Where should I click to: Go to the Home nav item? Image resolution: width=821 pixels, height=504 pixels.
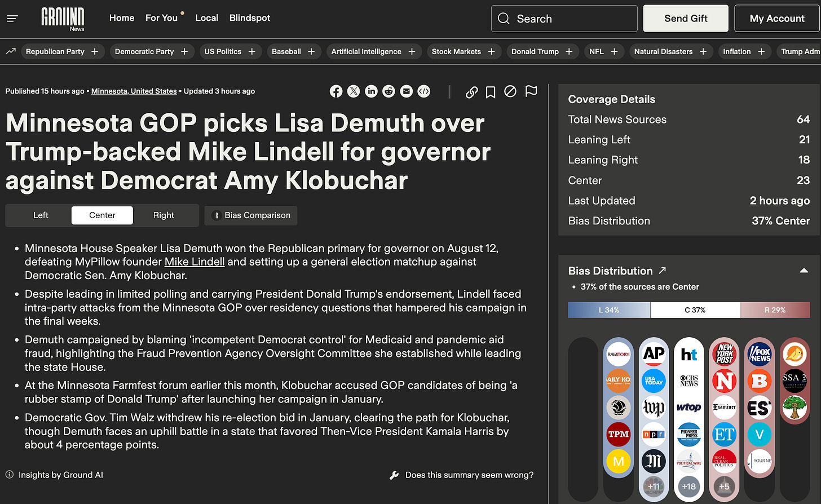pyautogui.click(x=122, y=18)
